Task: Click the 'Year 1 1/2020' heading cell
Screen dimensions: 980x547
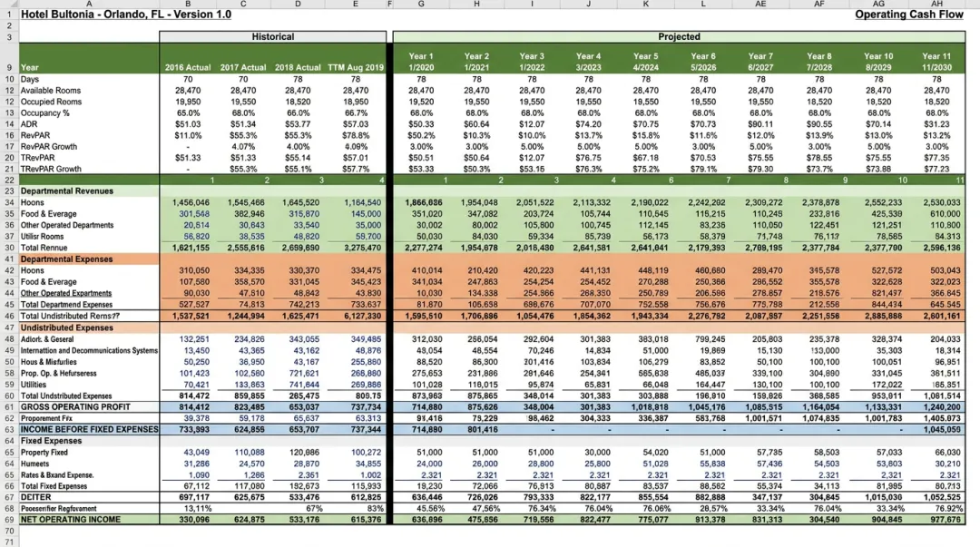Action: pos(421,62)
